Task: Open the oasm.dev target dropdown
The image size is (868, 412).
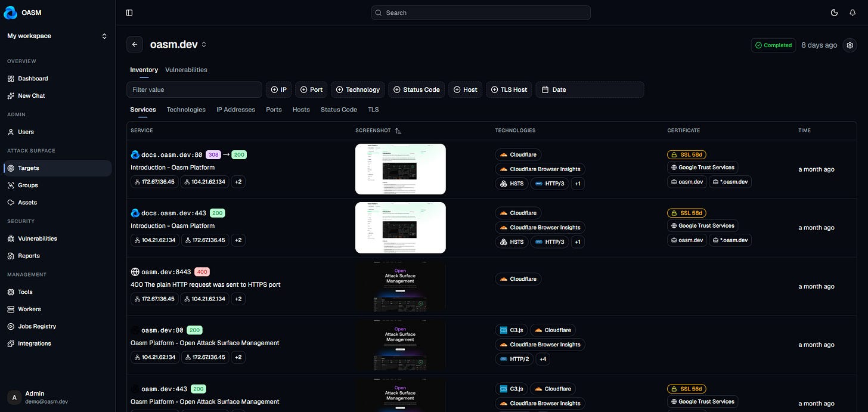Action: tap(204, 45)
